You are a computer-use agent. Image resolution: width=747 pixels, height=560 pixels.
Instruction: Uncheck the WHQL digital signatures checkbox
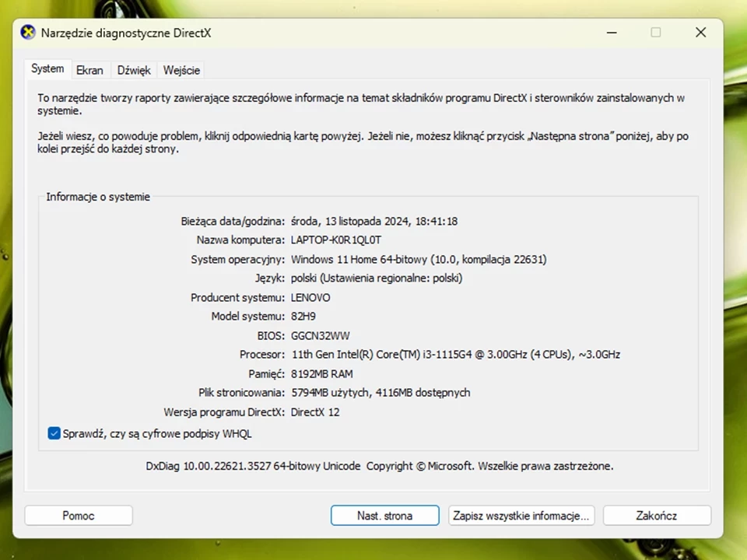click(54, 433)
